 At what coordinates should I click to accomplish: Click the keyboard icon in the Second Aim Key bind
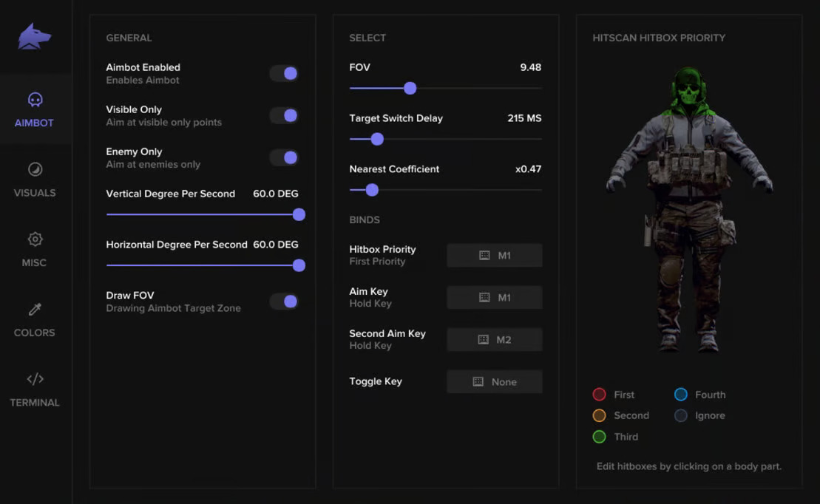click(483, 340)
